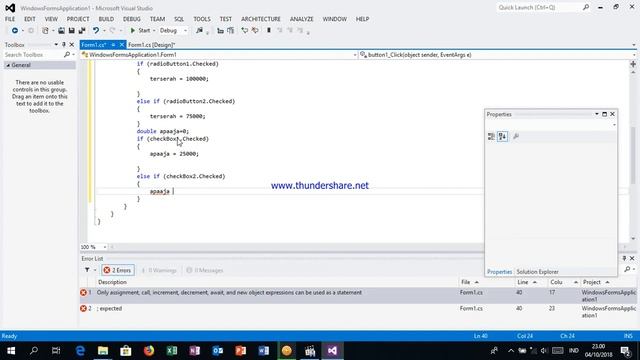Open the VIEW menu
The width and height of the screenshot is (640, 360).
pos(51,19)
